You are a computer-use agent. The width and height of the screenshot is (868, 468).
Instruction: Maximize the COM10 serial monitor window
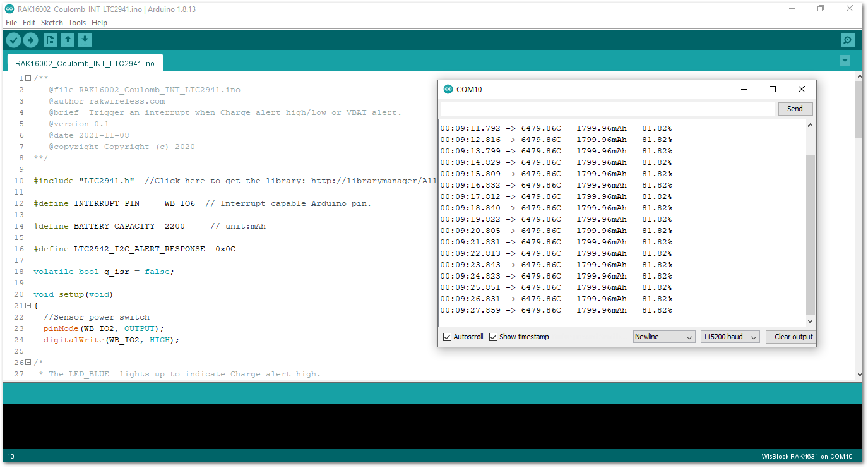[x=772, y=89]
